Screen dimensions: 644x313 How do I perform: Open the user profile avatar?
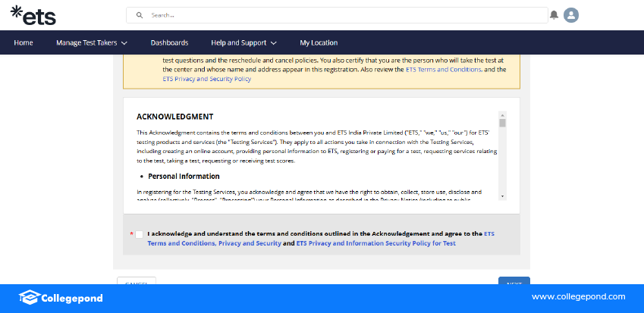click(571, 15)
